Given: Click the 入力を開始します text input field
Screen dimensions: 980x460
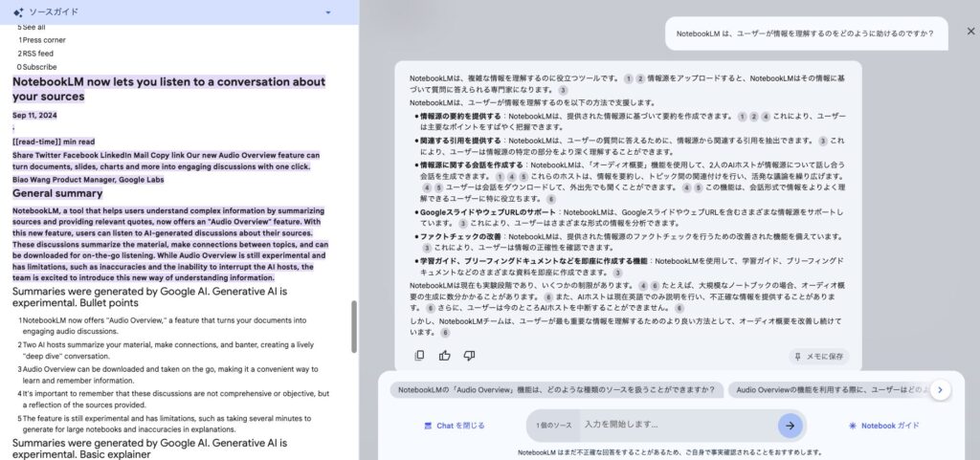Looking at the screenshot, I should pyautogui.click(x=679, y=425).
